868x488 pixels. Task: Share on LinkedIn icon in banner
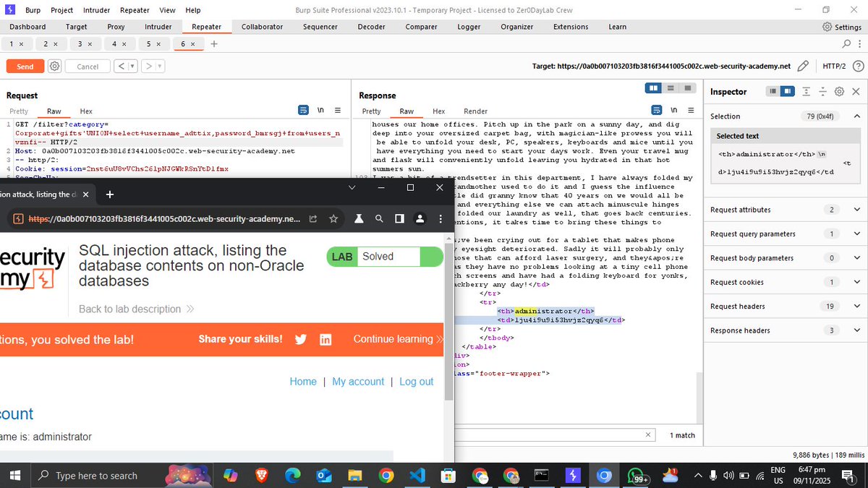[x=325, y=339]
